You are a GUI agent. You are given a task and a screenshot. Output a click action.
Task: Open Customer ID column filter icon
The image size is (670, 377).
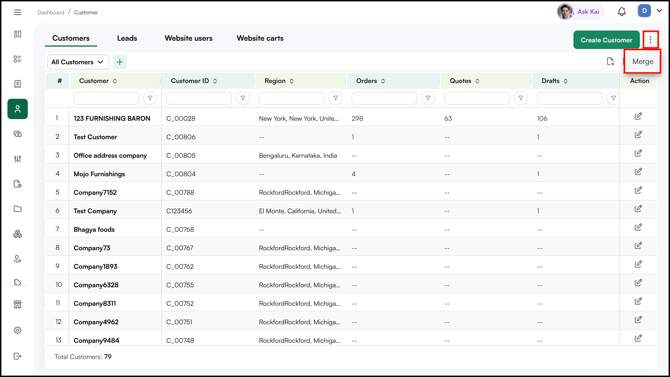point(243,98)
